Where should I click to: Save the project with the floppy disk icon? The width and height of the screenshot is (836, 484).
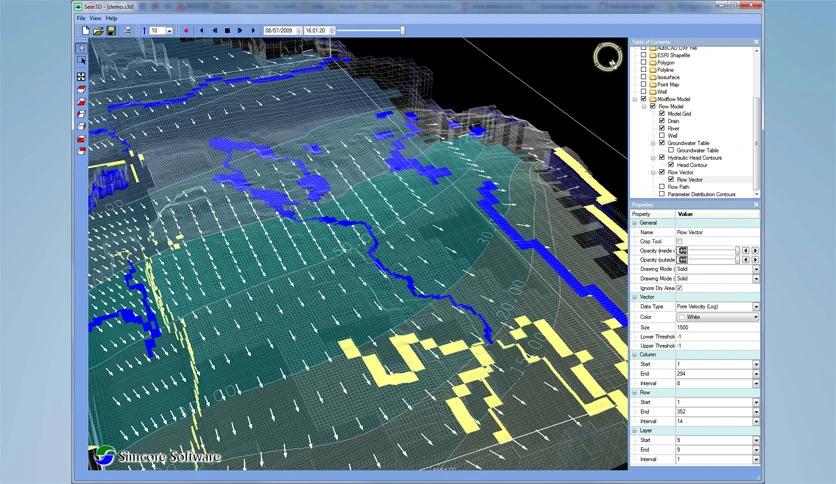click(111, 31)
